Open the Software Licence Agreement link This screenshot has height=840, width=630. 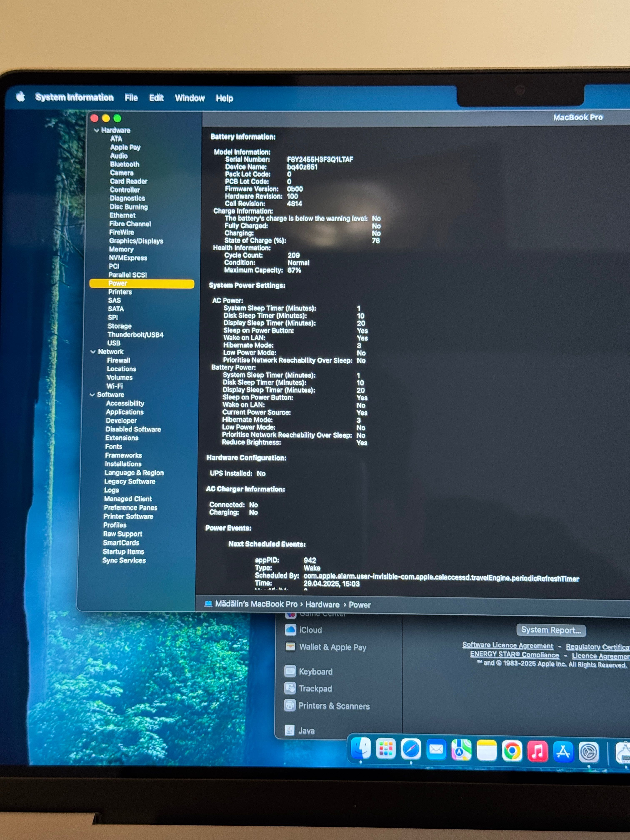pos(507,645)
